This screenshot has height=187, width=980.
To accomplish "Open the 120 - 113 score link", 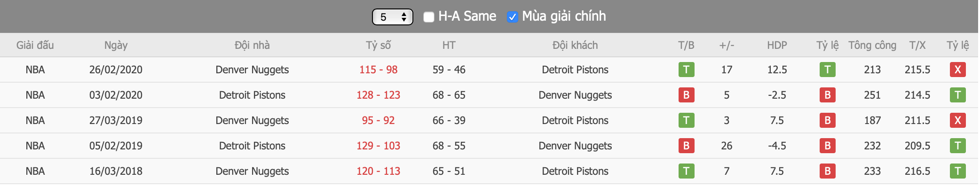I will (x=378, y=171).
